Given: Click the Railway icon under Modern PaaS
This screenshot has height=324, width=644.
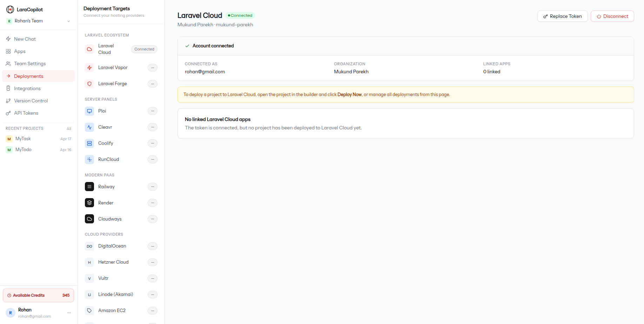Looking at the screenshot, I should click(89, 187).
